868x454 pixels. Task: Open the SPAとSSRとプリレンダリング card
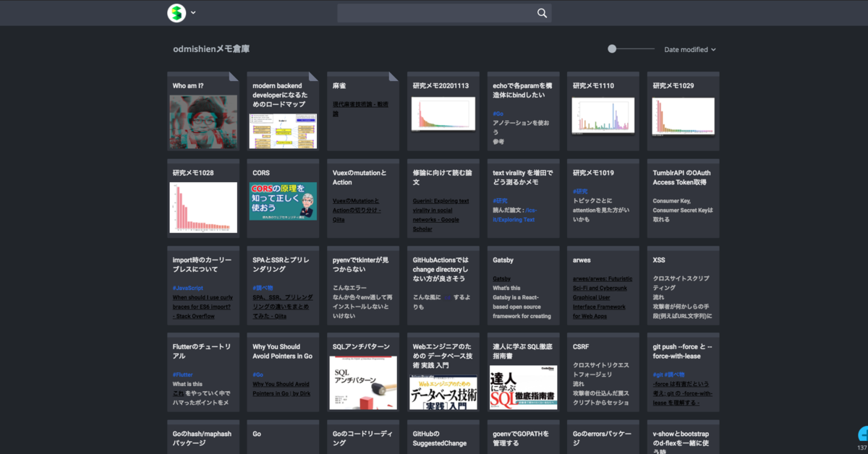(x=283, y=286)
